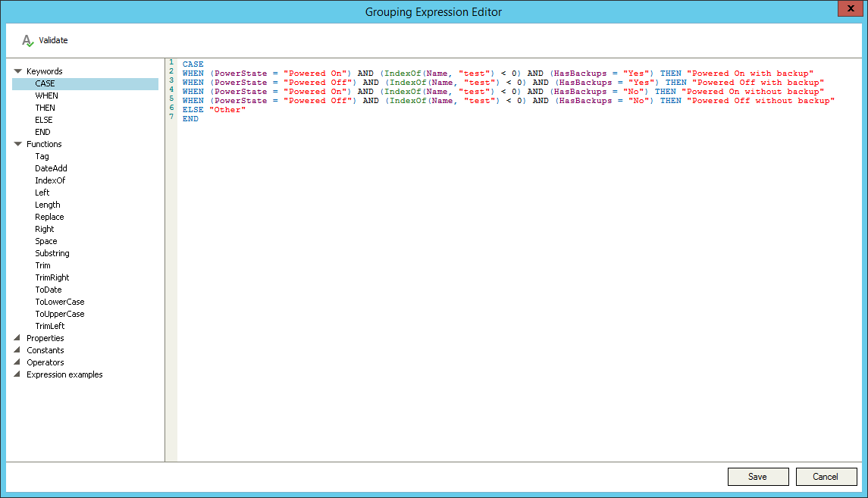Select the DateAdd function
Screen dimensions: 868x498
pyautogui.click(x=49, y=168)
